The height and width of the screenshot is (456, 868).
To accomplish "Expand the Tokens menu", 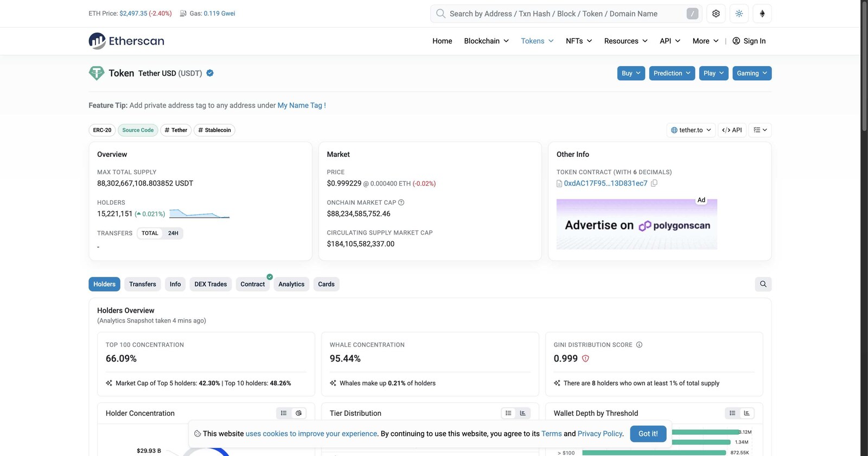I will 537,41.
